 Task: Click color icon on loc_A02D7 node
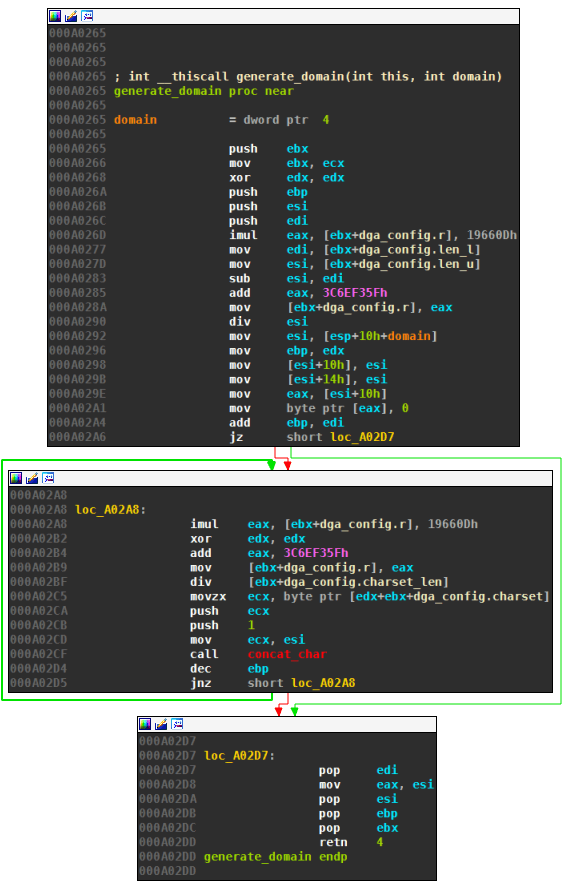[145, 724]
